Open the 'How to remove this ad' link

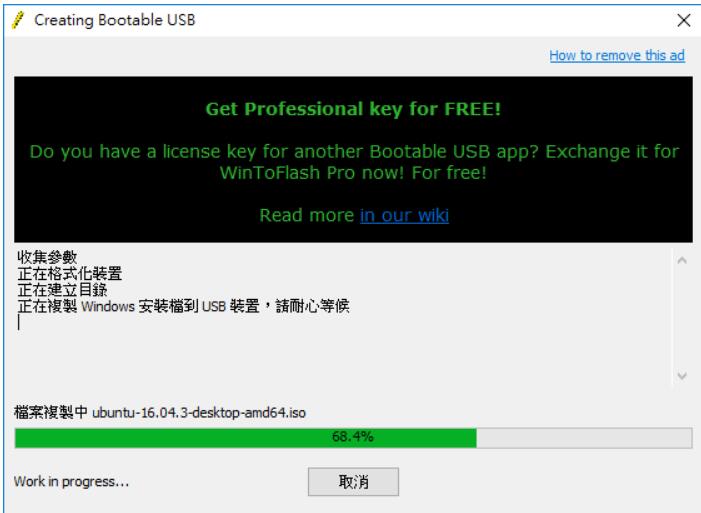(617, 55)
